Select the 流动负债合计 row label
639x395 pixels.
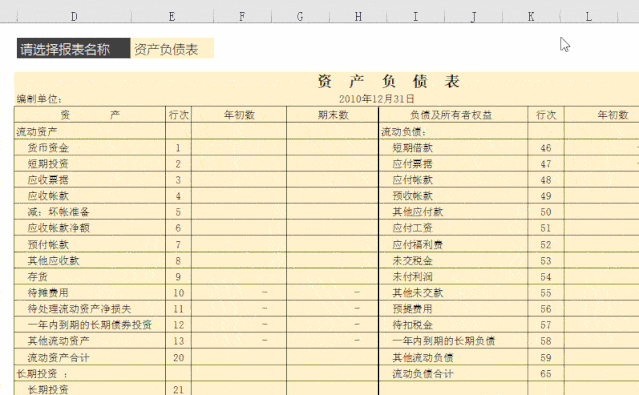click(423, 373)
